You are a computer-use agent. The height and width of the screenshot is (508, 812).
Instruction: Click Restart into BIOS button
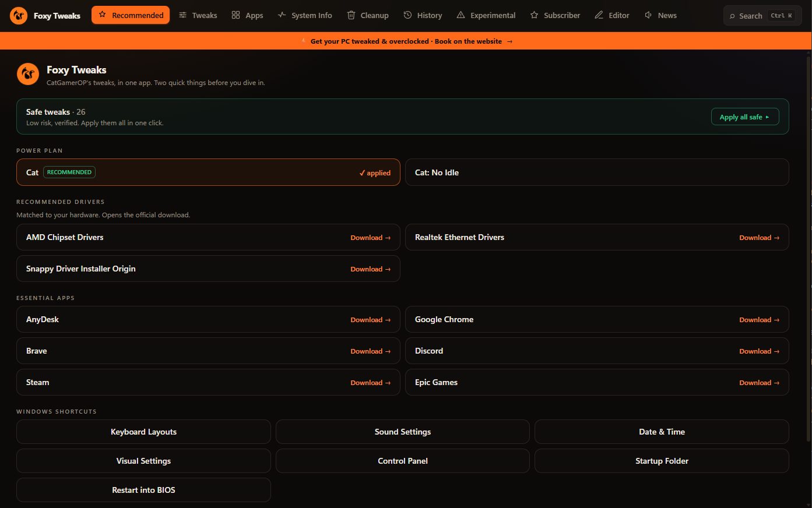[x=143, y=490]
